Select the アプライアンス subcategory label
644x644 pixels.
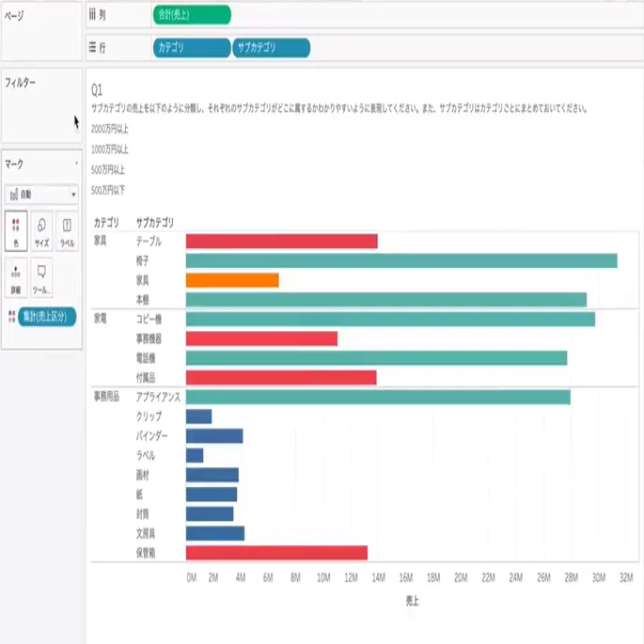click(158, 397)
